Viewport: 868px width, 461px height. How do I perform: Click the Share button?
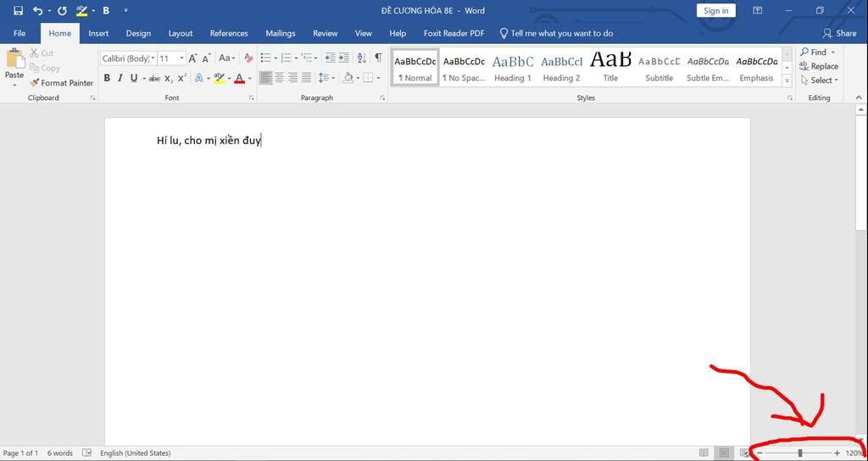(x=839, y=33)
